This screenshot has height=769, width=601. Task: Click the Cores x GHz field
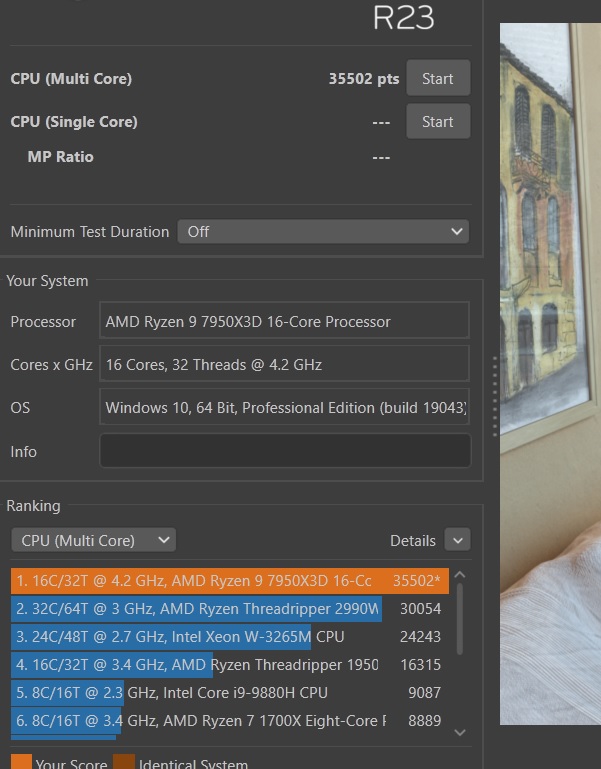pos(284,364)
